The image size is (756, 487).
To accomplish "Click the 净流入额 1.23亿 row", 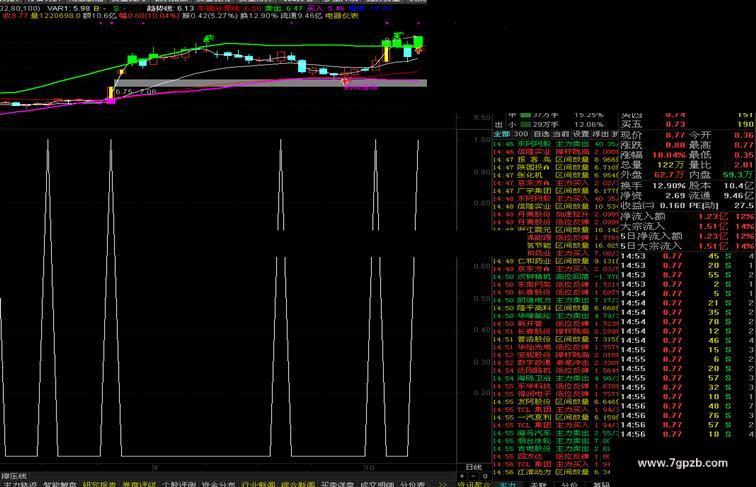I will tap(688, 216).
